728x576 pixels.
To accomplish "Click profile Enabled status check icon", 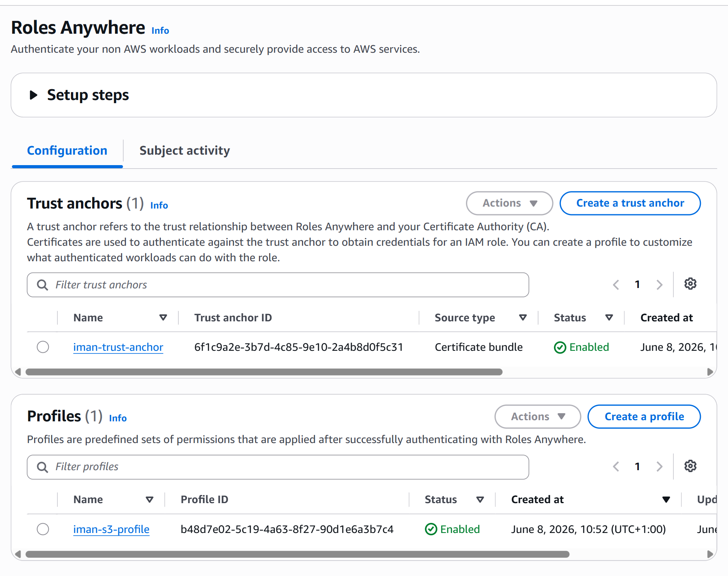I will 431,529.
